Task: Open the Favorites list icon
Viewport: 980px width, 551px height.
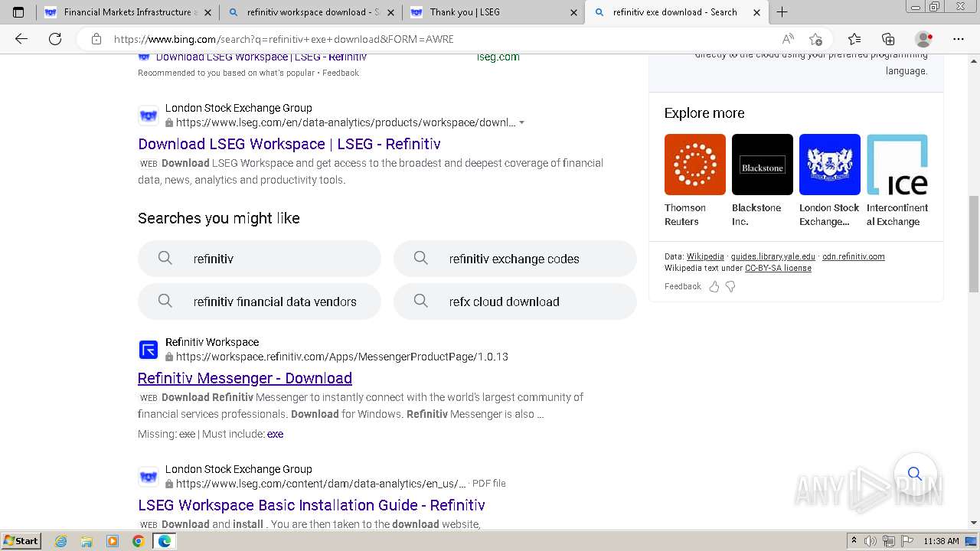Action: coord(854,39)
